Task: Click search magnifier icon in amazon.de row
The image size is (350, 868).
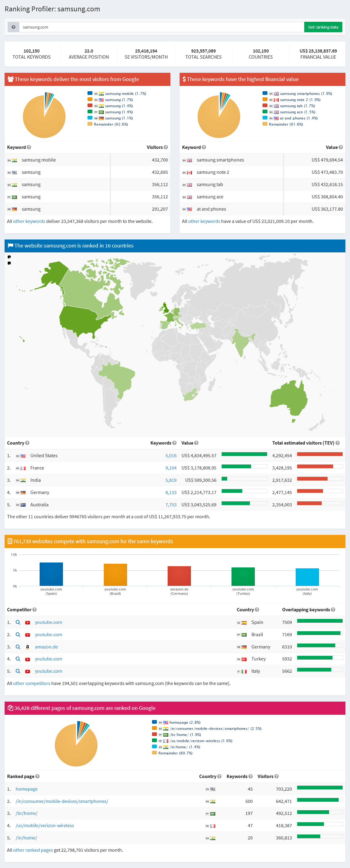Action: pos(18,647)
